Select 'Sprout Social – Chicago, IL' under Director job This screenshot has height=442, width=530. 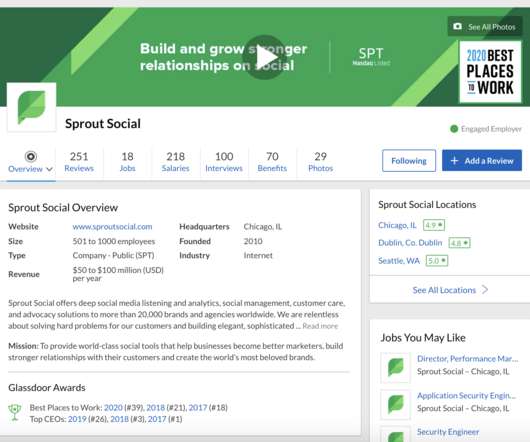[x=463, y=371]
